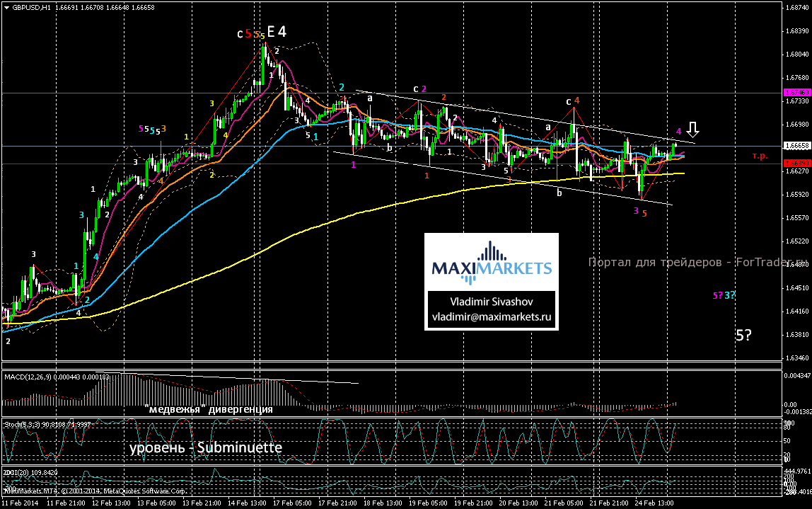Click the 'медвежья дивергенция' annotation text
The height and width of the screenshot is (509, 812).
[x=208, y=408]
